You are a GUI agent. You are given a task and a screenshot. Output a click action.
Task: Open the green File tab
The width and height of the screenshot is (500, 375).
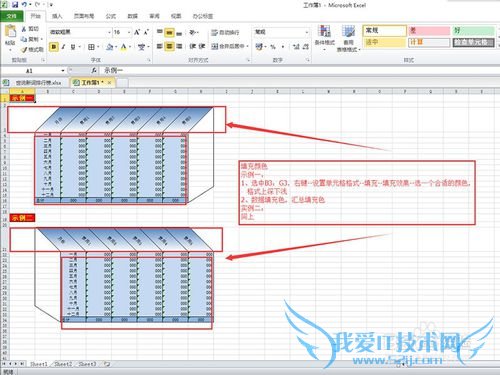(x=12, y=16)
